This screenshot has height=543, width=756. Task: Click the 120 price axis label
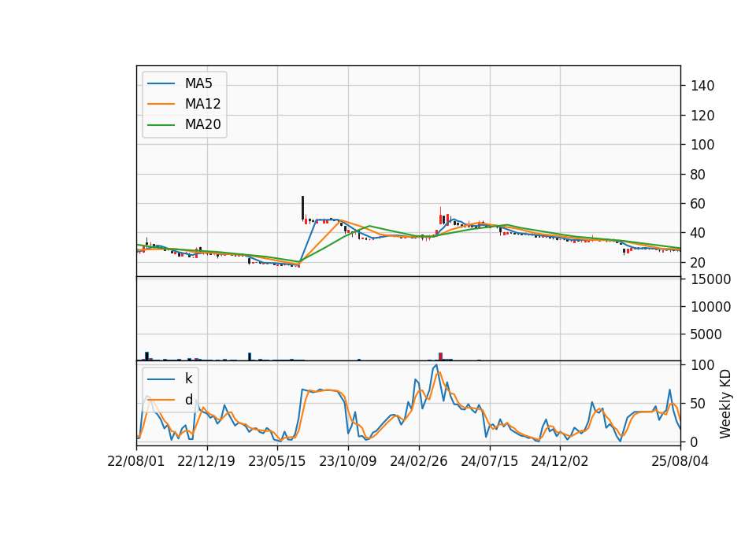click(702, 116)
